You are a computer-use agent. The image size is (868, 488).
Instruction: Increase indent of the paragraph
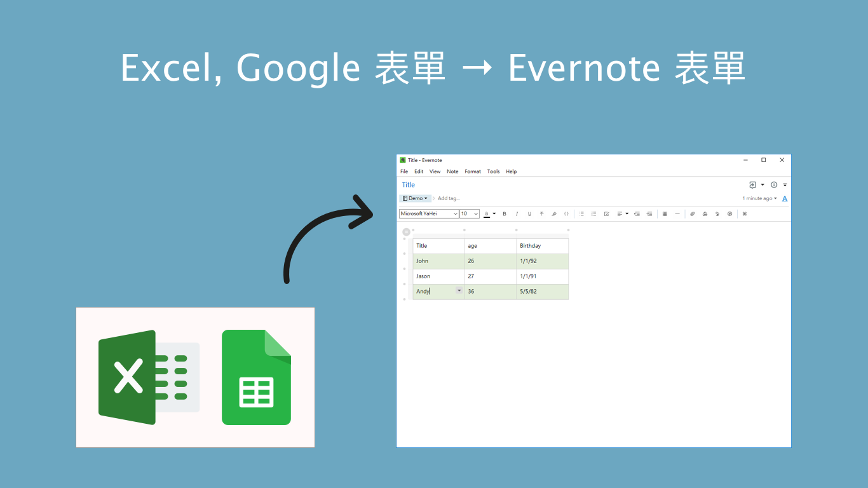pyautogui.click(x=649, y=214)
